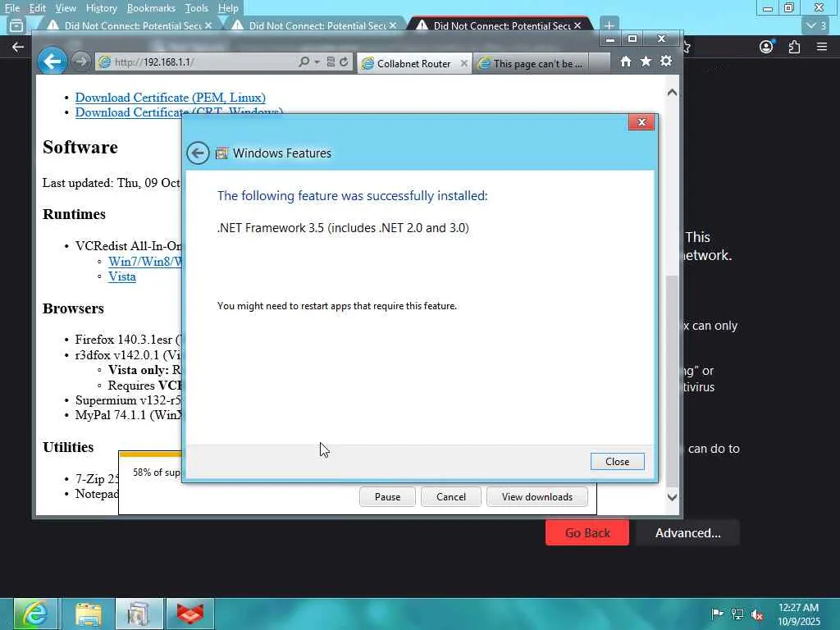The height and width of the screenshot is (630, 840).
Task: Click the download progress bar
Action: pos(151,454)
